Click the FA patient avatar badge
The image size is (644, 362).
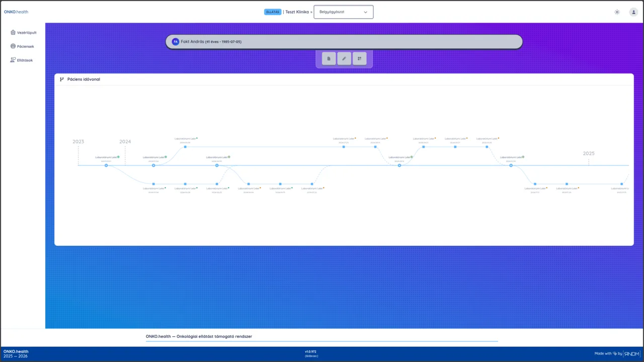[x=175, y=42]
